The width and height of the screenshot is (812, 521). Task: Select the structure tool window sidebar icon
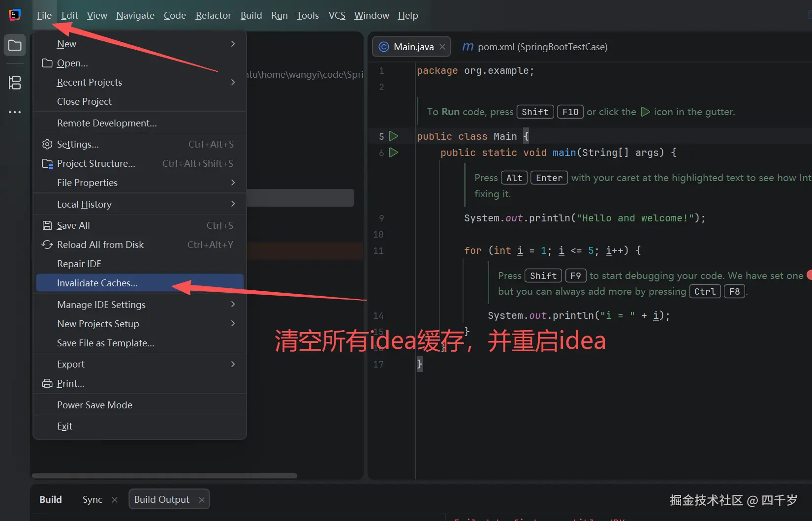click(x=14, y=83)
